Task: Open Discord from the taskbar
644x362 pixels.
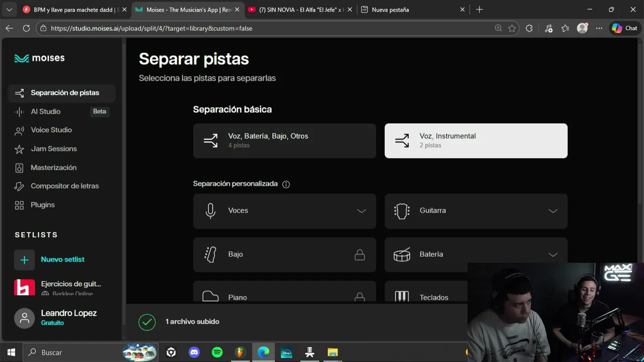Action: 194,352
